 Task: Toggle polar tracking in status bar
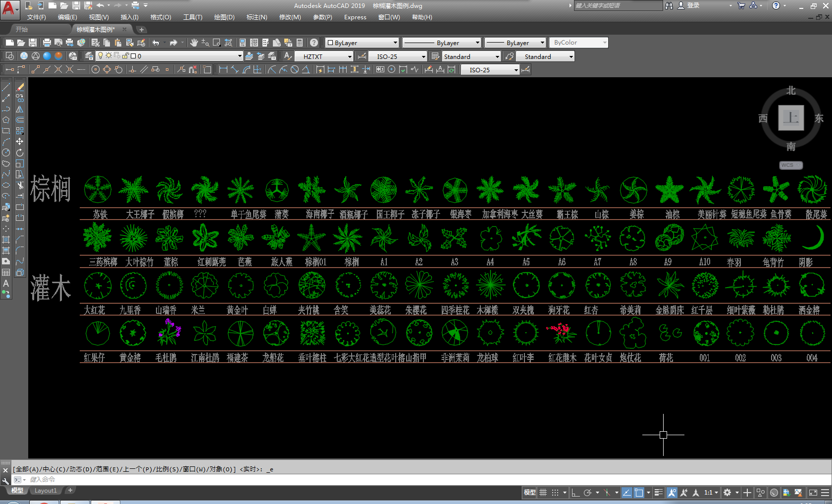pyautogui.click(x=588, y=492)
